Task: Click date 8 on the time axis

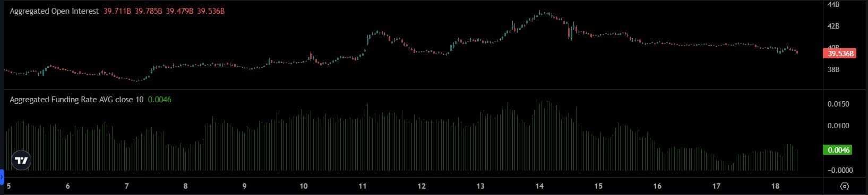Action: pyautogui.click(x=185, y=186)
